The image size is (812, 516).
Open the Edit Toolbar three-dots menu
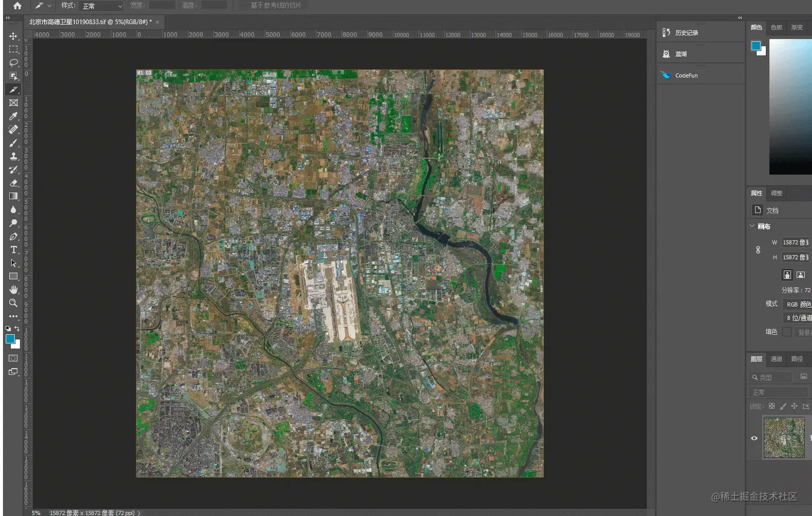click(x=13, y=317)
